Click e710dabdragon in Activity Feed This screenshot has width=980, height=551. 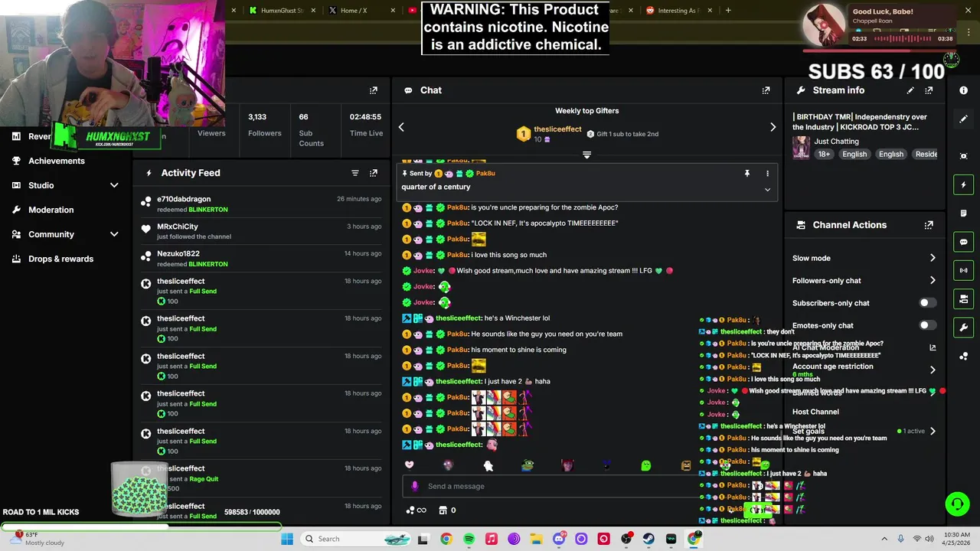tap(184, 199)
